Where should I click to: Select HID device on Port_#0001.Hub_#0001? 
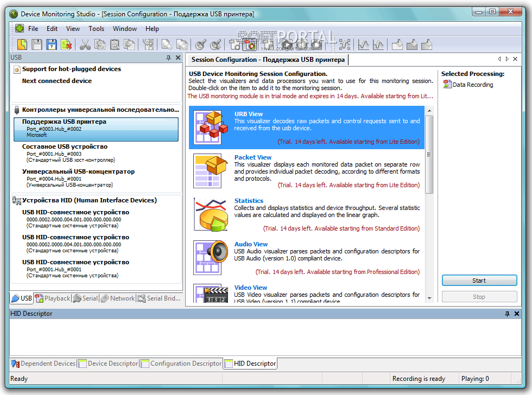click(x=96, y=269)
